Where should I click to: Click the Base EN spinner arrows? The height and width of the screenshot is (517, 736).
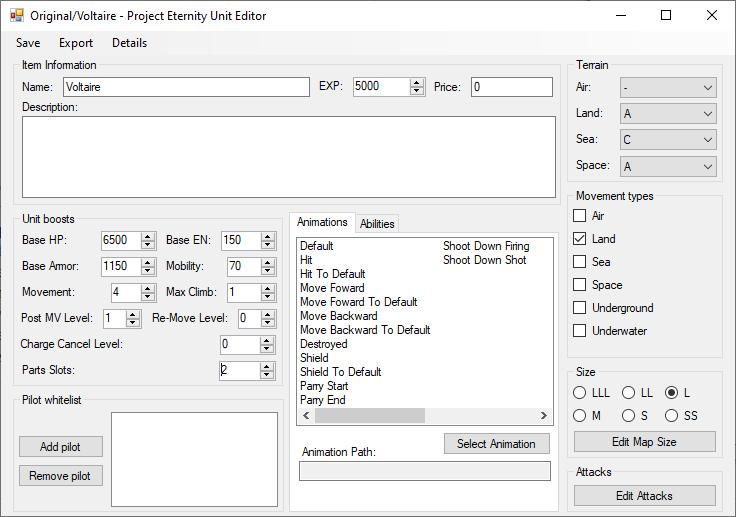point(268,240)
